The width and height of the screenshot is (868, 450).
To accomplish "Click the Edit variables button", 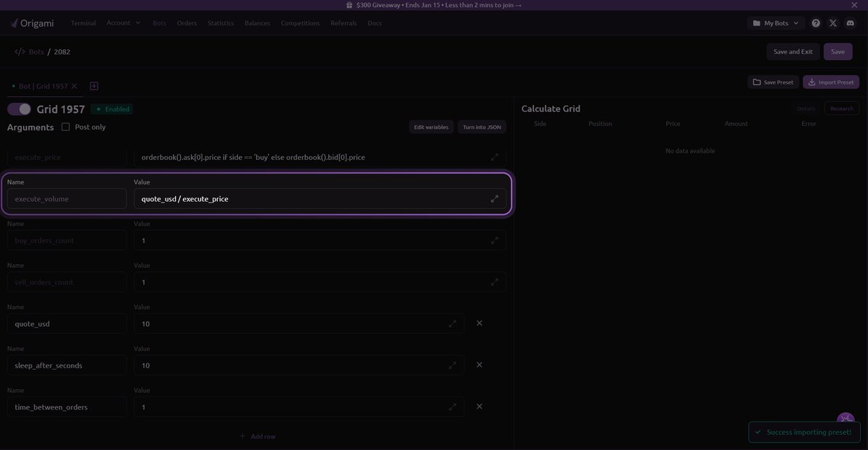I will (x=431, y=127).
